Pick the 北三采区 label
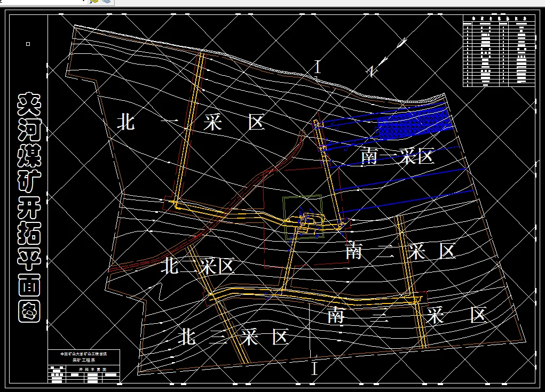The height and width of the screenshot is (392, 545). click(x=233, y=337)
